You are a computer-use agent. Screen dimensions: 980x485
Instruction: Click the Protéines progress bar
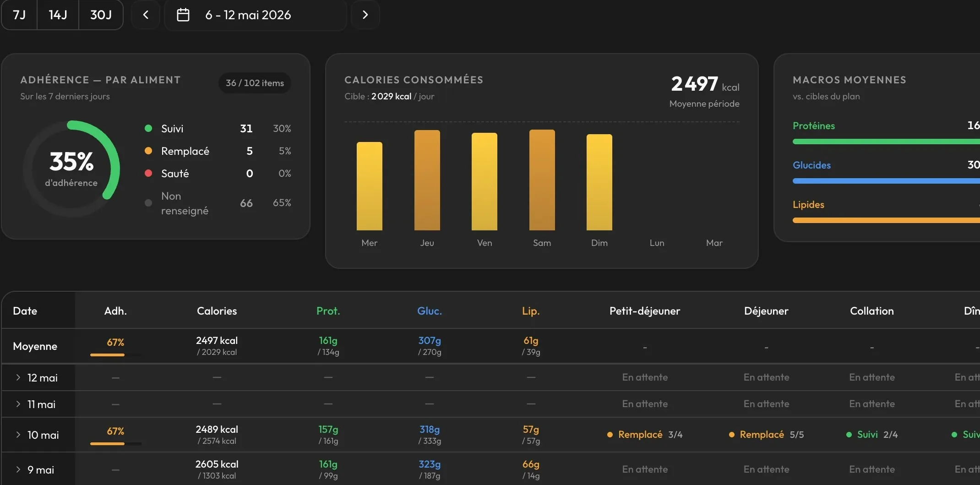(886, 142)
